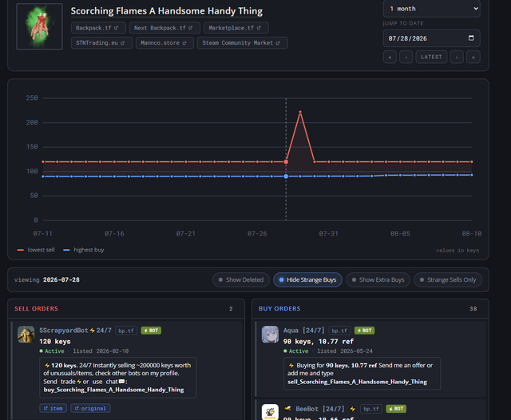511x420 pixels.
Task: Open the calendar picker icon
Action: pyautogui.click(x=471, y=38)
